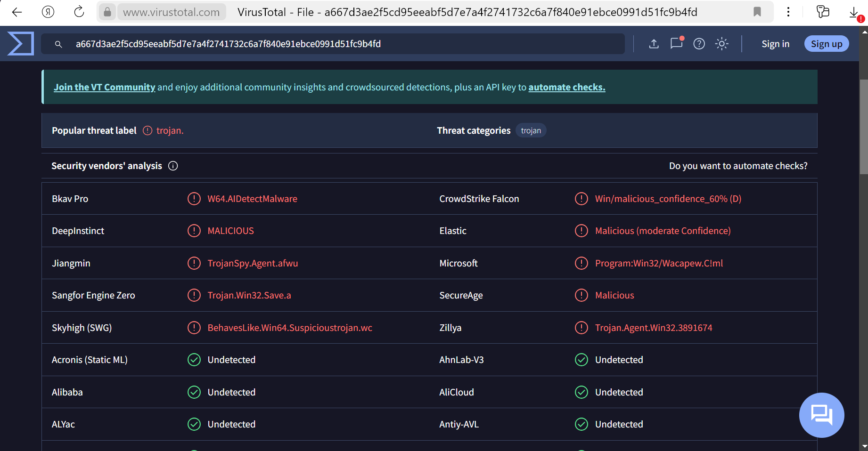The width and height of the screenshot is (868, 451).
Task: Open the browser three-dot menu
Action: (x=788, y=12)
